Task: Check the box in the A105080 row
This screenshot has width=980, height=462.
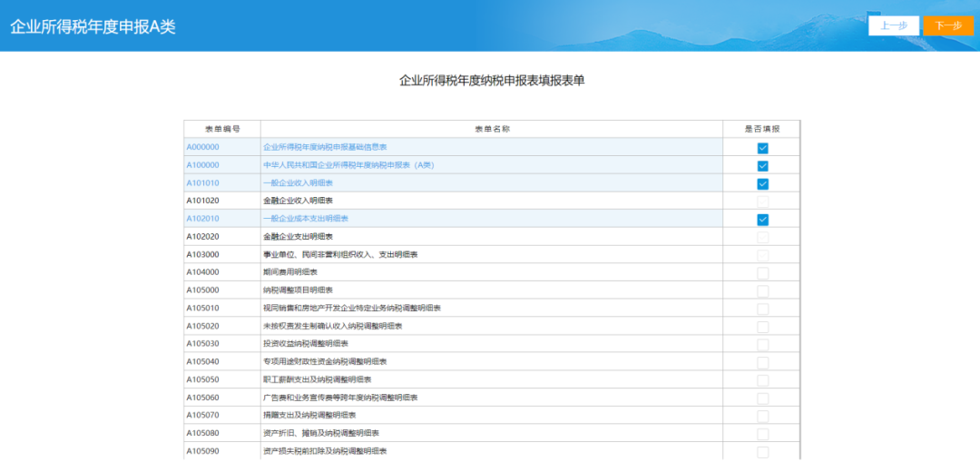Action: point(762,434)
